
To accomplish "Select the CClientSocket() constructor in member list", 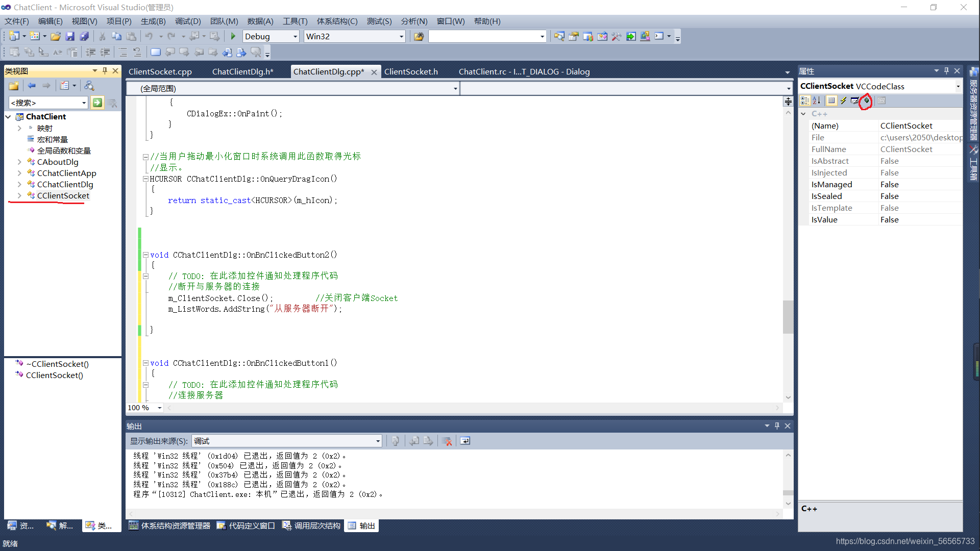I will coord(54,375).
